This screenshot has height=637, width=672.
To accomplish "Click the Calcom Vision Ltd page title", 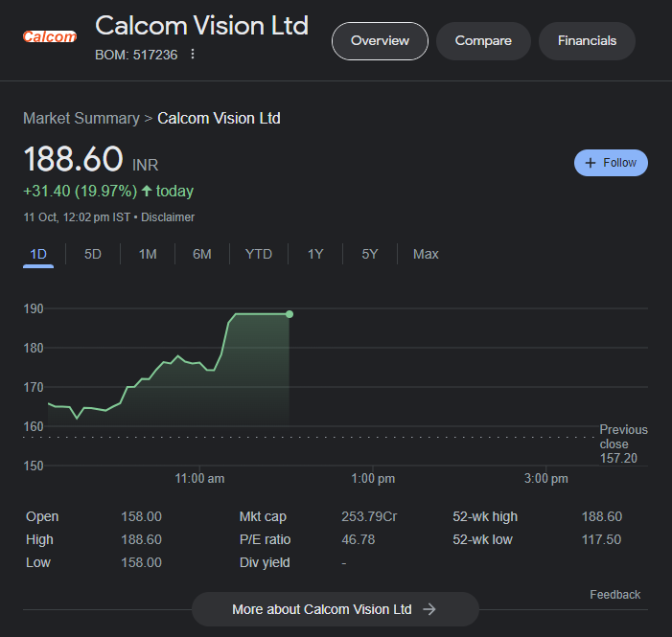I will click(202, 26).
